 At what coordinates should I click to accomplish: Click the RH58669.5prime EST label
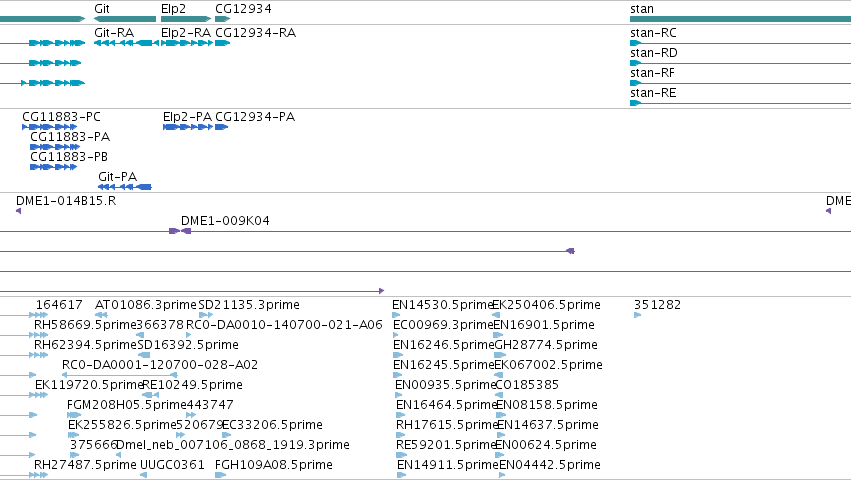pyautogui.click(x=85, y=325)
